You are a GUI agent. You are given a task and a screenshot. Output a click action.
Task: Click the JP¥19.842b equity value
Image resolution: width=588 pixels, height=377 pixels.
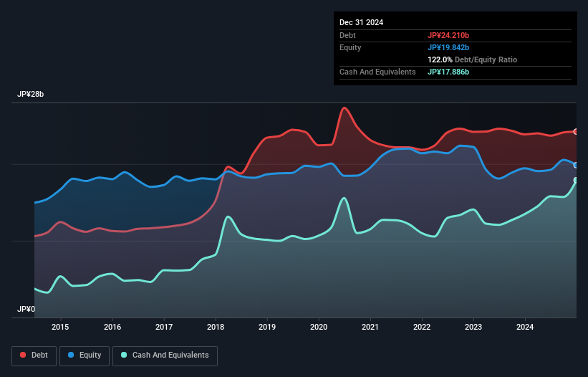click(448, 47)
